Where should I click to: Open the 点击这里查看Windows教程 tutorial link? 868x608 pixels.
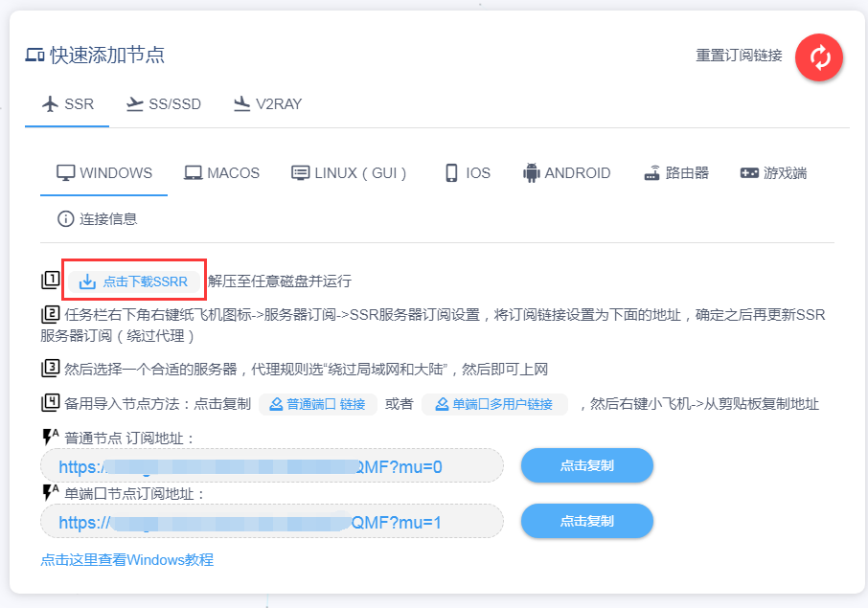pos(127,560)
